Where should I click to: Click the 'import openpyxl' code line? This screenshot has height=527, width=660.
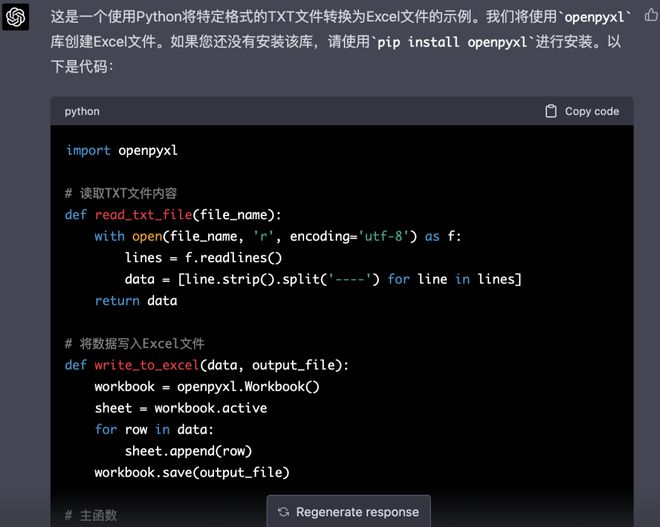click(x=122, y=151)
